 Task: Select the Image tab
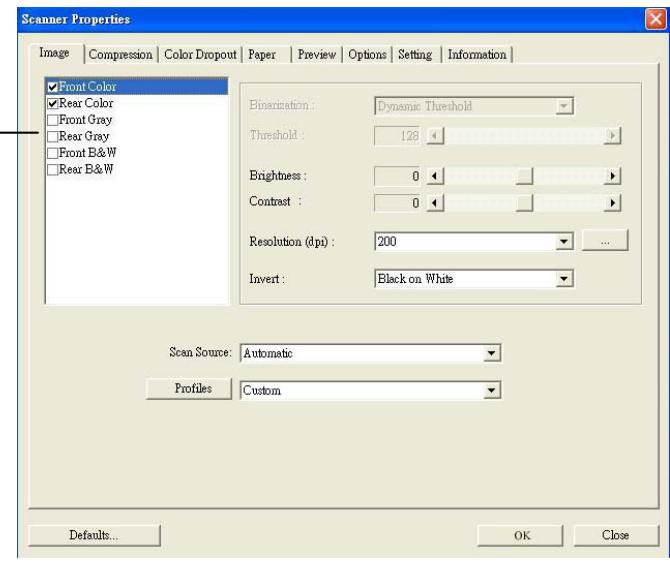54,53
